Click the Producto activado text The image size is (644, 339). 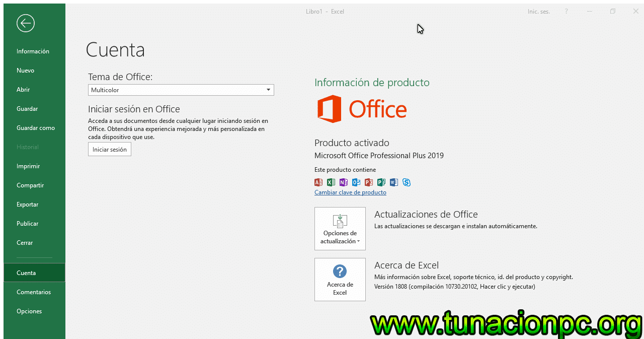point(352,143)
